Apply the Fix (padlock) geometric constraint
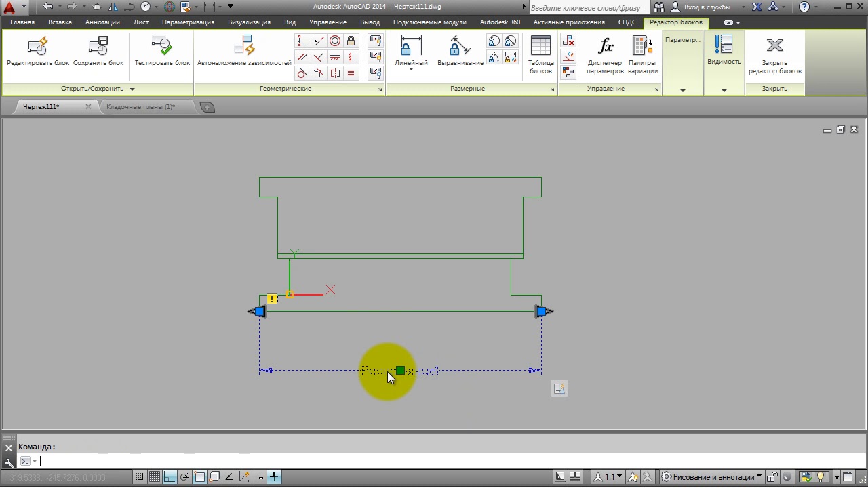Screen dimensions: 868x488 point(351,41)
